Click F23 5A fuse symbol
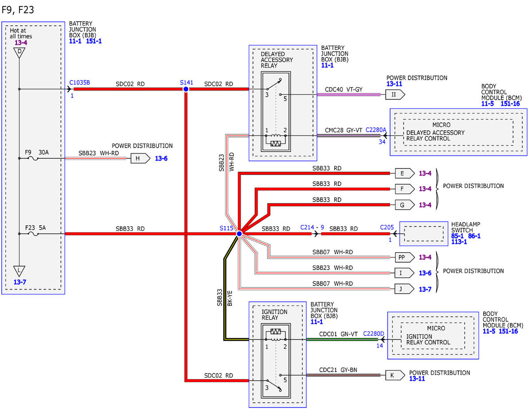 (33, 234)
